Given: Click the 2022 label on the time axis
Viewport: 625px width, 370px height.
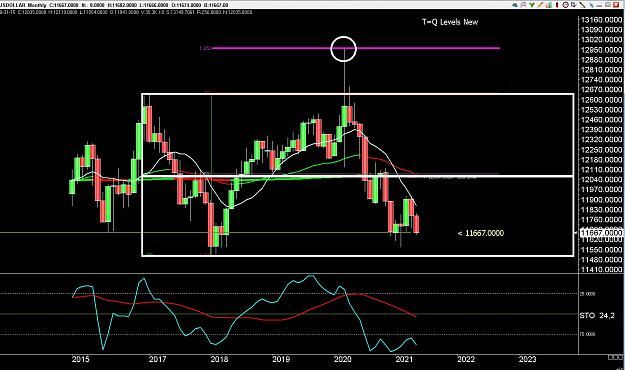Looking at the screenshot, I should click(466, 359).
